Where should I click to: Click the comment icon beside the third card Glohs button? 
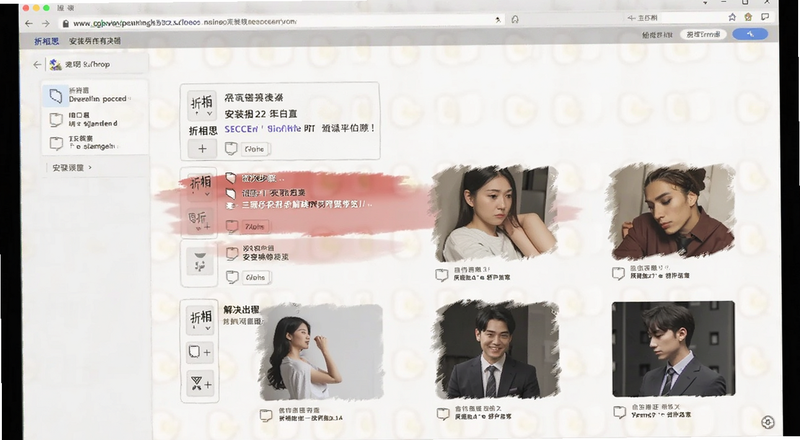pos(232,277)
